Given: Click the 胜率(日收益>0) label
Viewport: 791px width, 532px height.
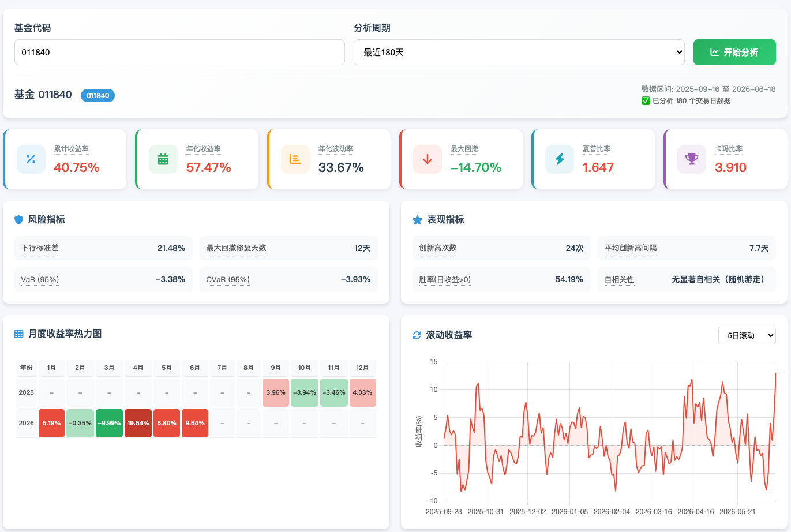Looking at the screenshot, I should (445, 280).
